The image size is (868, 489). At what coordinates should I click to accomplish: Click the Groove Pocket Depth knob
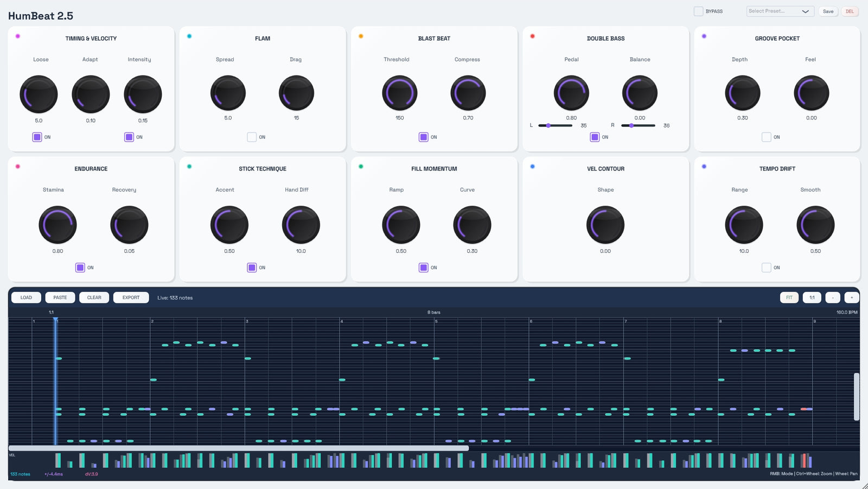click(x=743, y=93)
